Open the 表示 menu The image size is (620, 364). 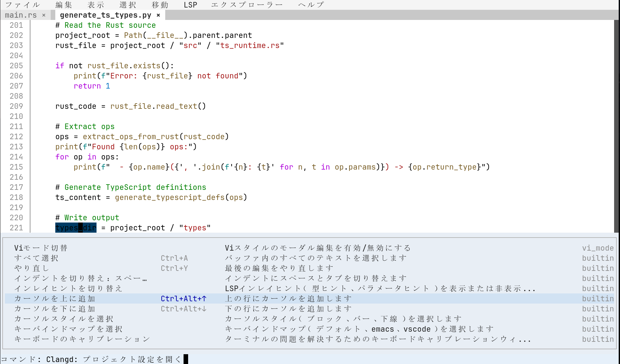tap(96, 5)
